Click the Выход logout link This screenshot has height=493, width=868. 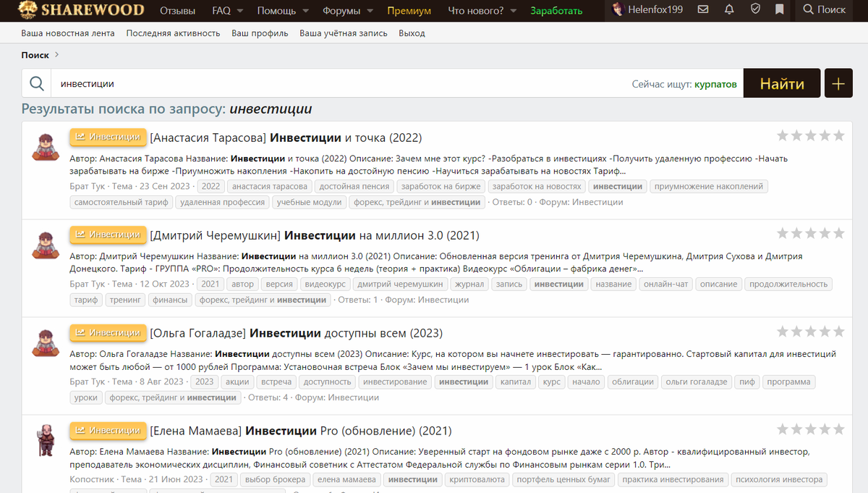[x=412, y=33]
